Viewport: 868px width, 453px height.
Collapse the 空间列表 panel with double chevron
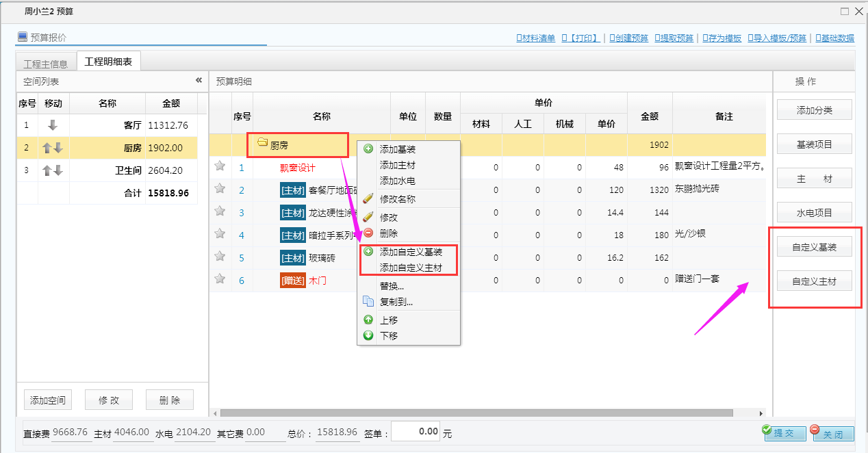pyautogui.click(x=199, y=81)
